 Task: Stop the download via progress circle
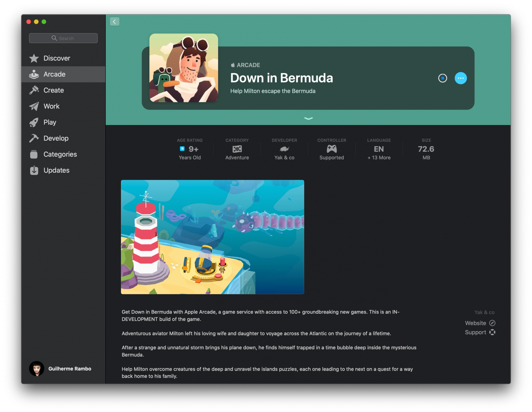click(443, 78)
